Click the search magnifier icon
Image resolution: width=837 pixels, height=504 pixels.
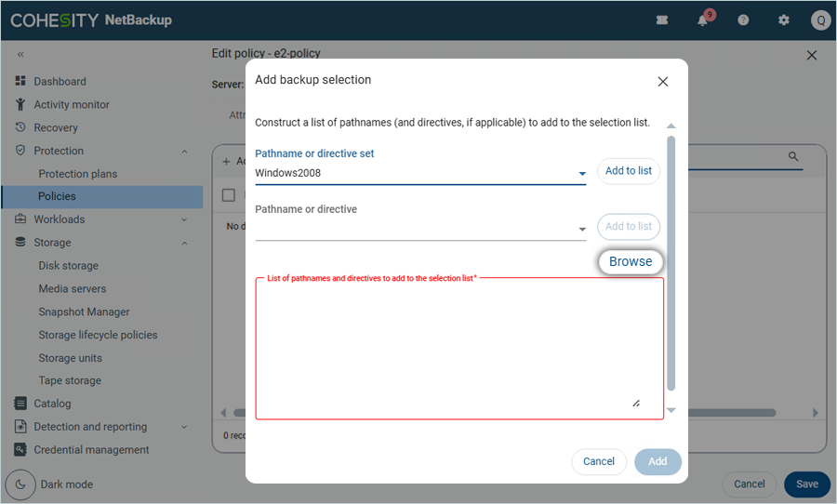pyautogui.click(x=793, y=157)
